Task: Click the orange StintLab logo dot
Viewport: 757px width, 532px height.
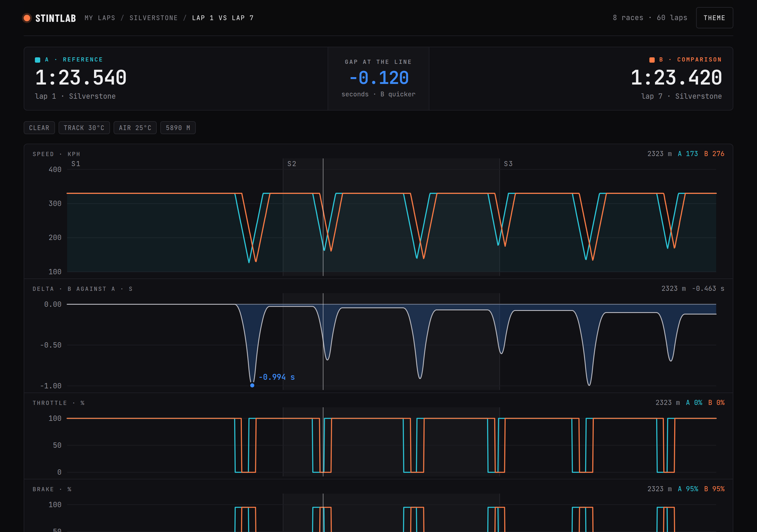Action: [x=27, y=18]
